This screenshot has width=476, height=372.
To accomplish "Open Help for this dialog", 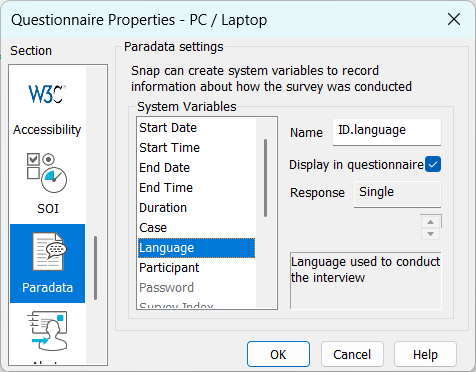I will click(425, 354).
